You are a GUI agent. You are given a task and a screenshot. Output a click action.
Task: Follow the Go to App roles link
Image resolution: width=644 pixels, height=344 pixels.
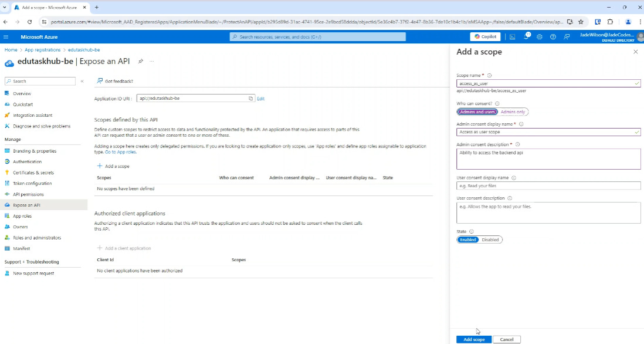tap(120, 152)
